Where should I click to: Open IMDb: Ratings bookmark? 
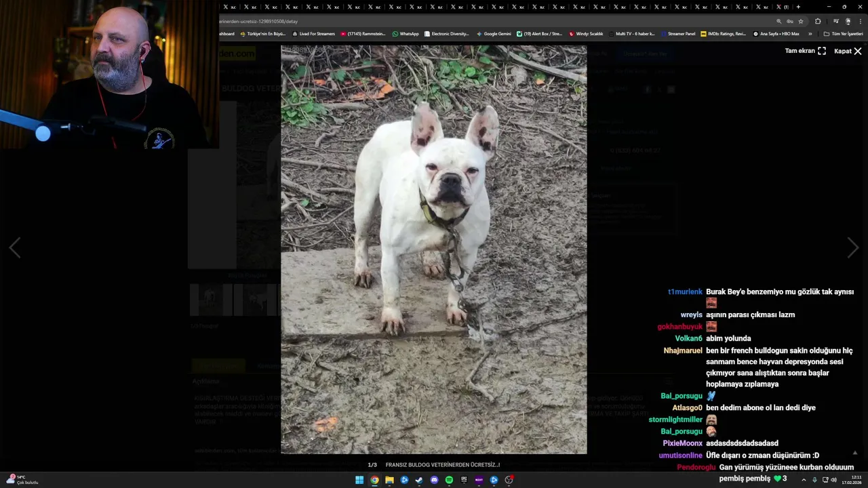click(723, 33)
